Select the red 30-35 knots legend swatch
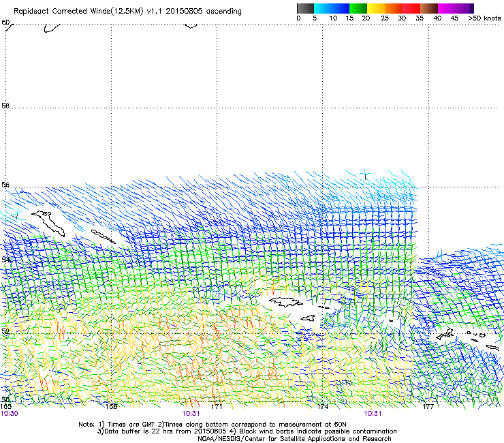The width and height of the screenshot is (504, 443). coord(411,8)
